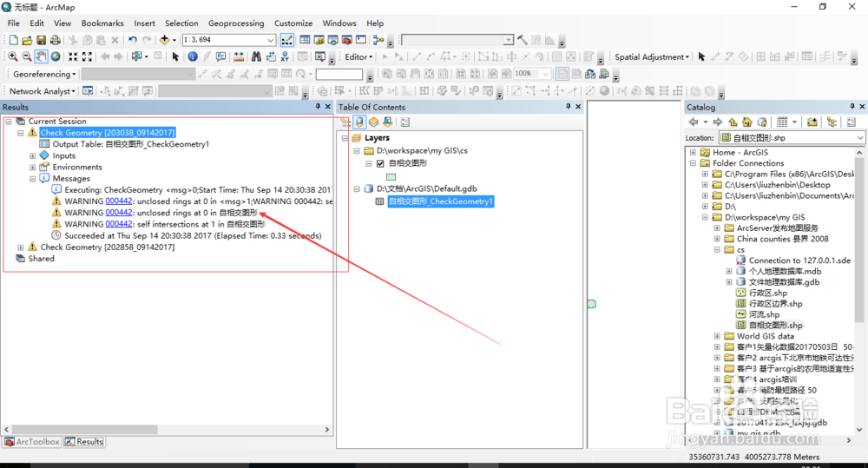Click Catalog Go To Home Folder icon

[x=747, y=122]
